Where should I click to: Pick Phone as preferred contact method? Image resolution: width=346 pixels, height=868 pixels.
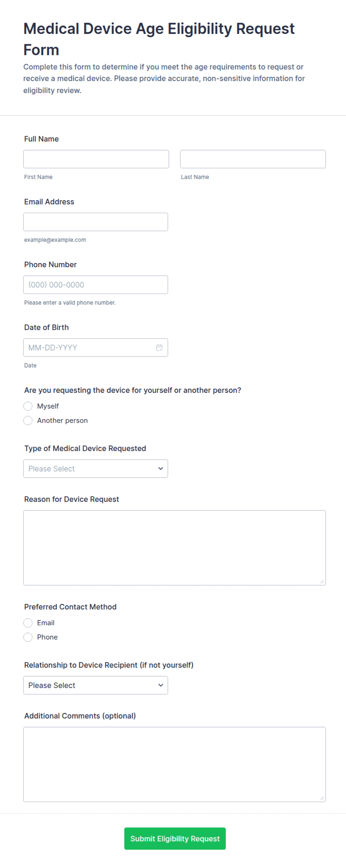[28, 637]
